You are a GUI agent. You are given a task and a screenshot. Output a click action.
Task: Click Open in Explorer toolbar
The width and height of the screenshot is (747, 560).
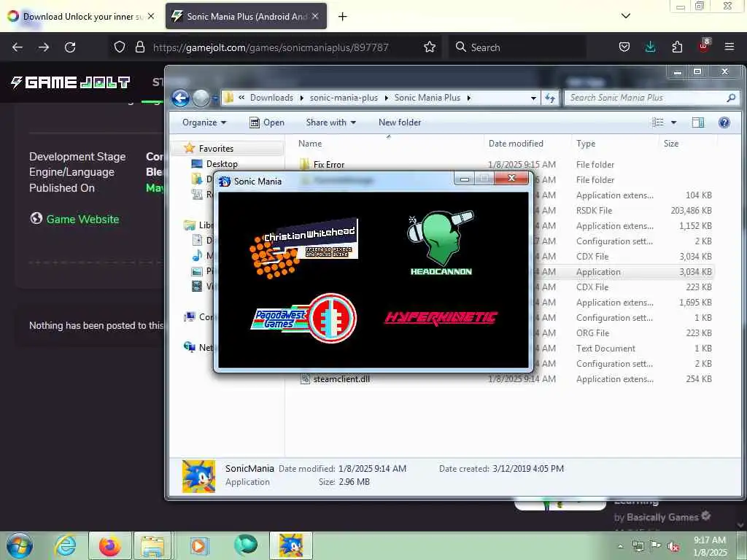(x=267, y=122)
